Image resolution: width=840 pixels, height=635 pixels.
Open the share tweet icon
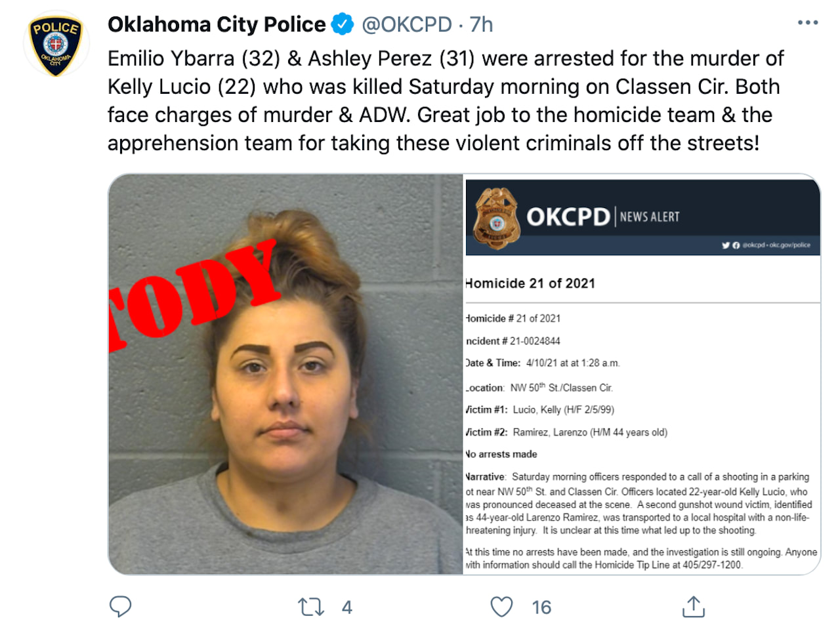(694, 607)
